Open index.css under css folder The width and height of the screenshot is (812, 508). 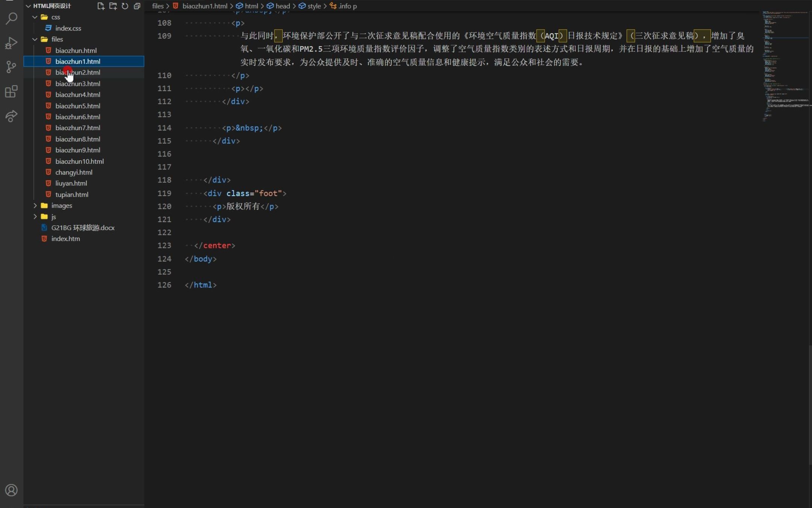tap(69, 28)
